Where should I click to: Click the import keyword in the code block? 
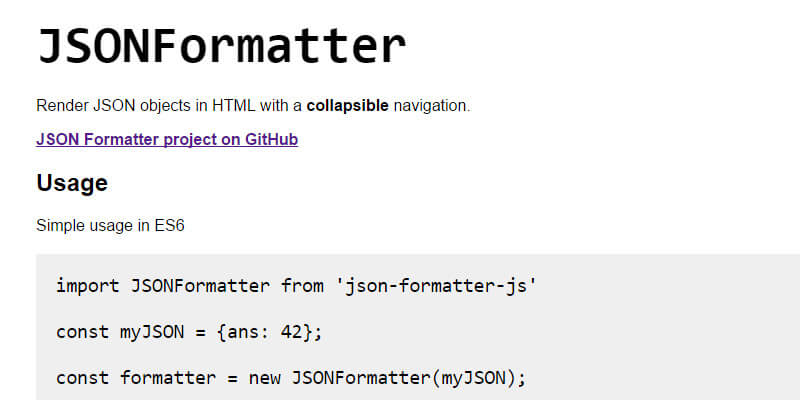87,286
